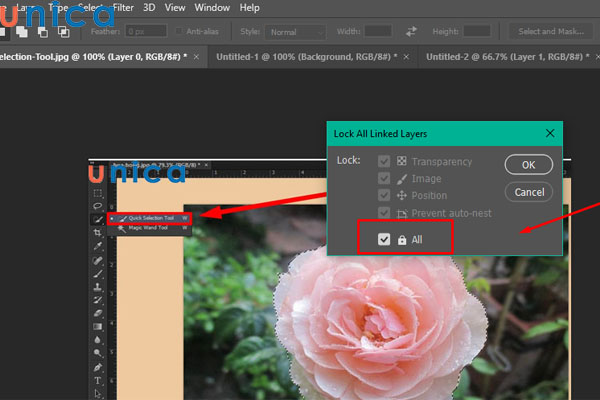Open the Style dropdown set to Normal
Screen dimensions: 600x400
(x=294, y=31)
